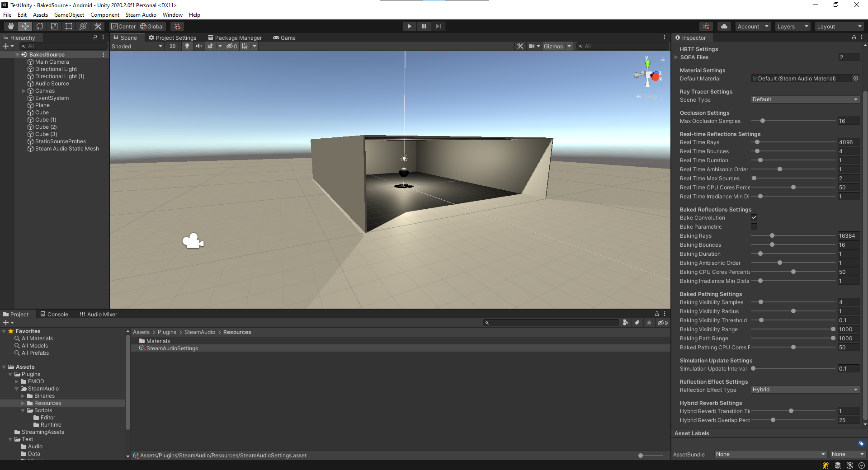Toggle scene lighting bulb icon
This screenshot has width=868, height=470.
click(187, 46)
